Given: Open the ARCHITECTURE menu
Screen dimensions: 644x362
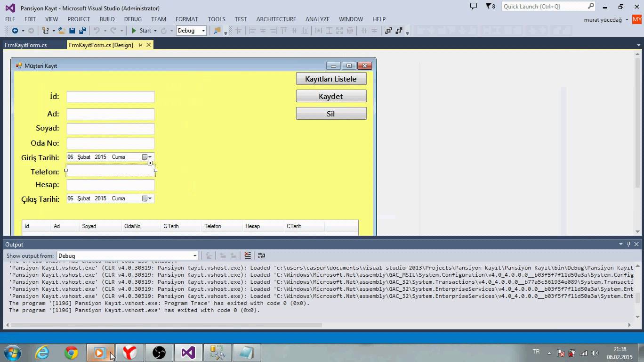Looking at the screenshot, I should (276, 19).
